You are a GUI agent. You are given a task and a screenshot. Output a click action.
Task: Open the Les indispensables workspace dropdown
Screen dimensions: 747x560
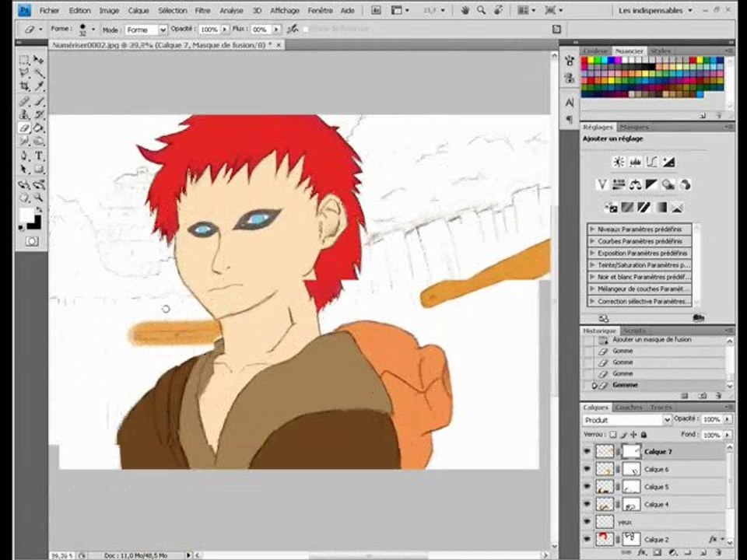click(655, 10)
